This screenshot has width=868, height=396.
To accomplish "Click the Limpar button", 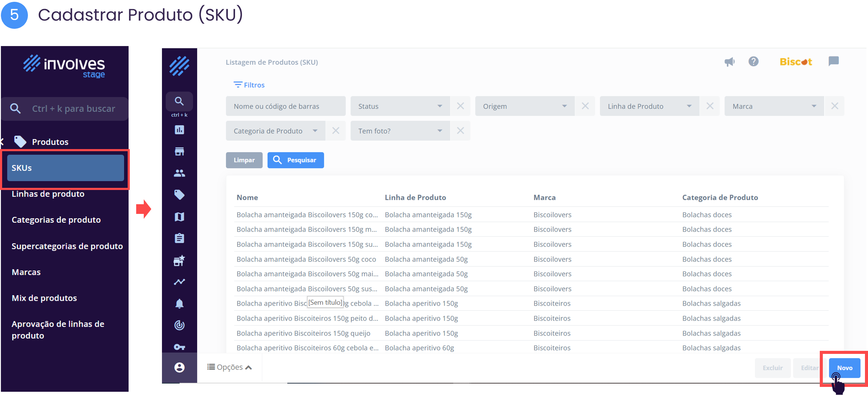I will (244, 160).
